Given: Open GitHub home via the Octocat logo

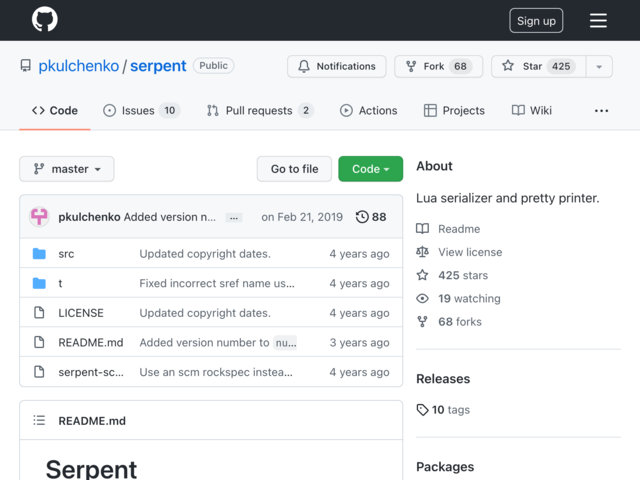Looking at the screenshot, I should pos(44,19).
